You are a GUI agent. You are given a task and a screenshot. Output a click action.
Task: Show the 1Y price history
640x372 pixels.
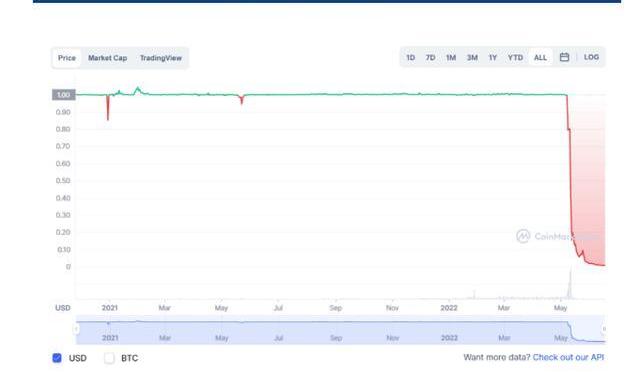[x=493, y=58]
